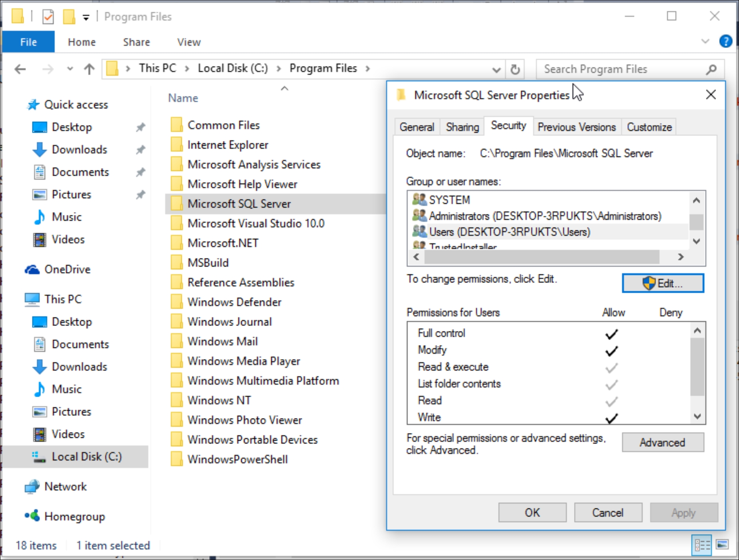Click chevron after Local Disk (C:) breadcrumb
This screenshot has height=560, width=739.
click(278, 69)
